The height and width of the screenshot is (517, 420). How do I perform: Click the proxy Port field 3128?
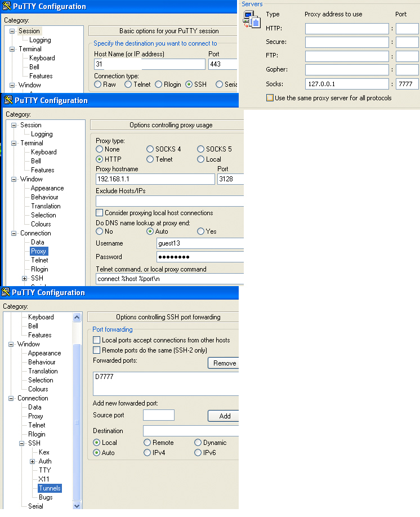point(230,179)
